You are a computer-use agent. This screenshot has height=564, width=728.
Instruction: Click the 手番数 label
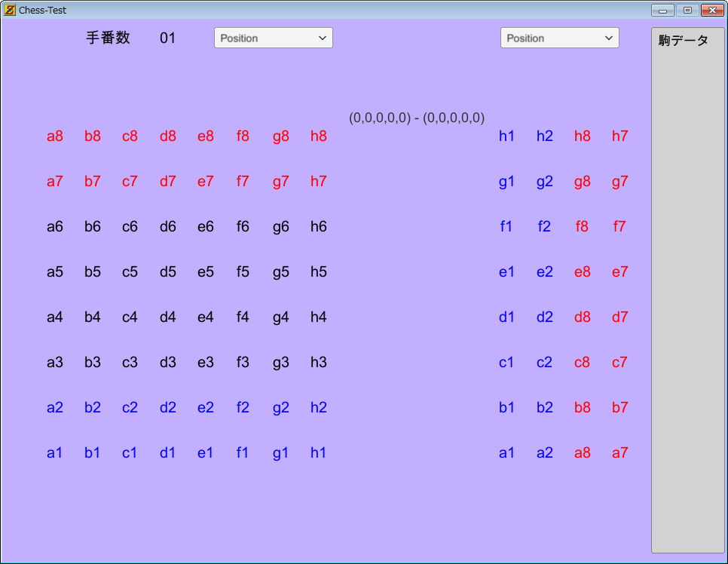tap(109, 38)
